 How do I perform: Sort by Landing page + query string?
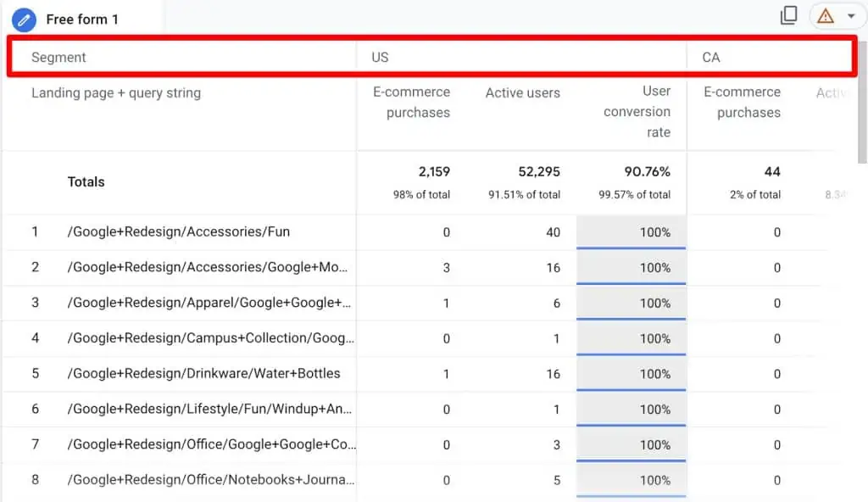tap(115, 93)
